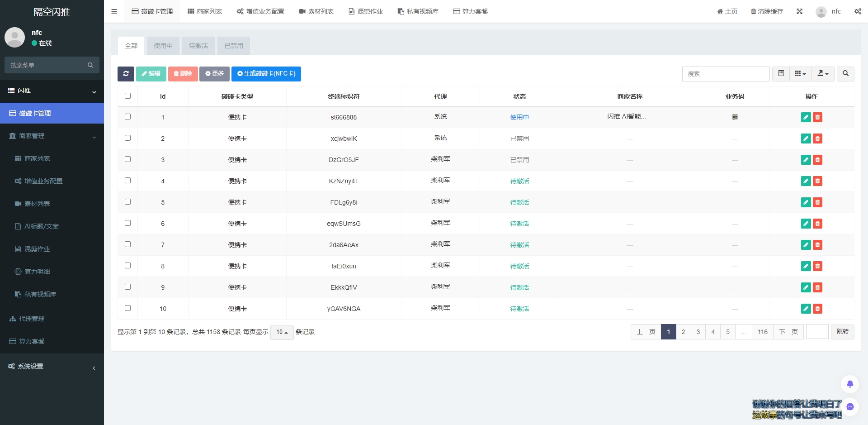
Task: Toggle the card view list icon
Action: click(781, 74)
